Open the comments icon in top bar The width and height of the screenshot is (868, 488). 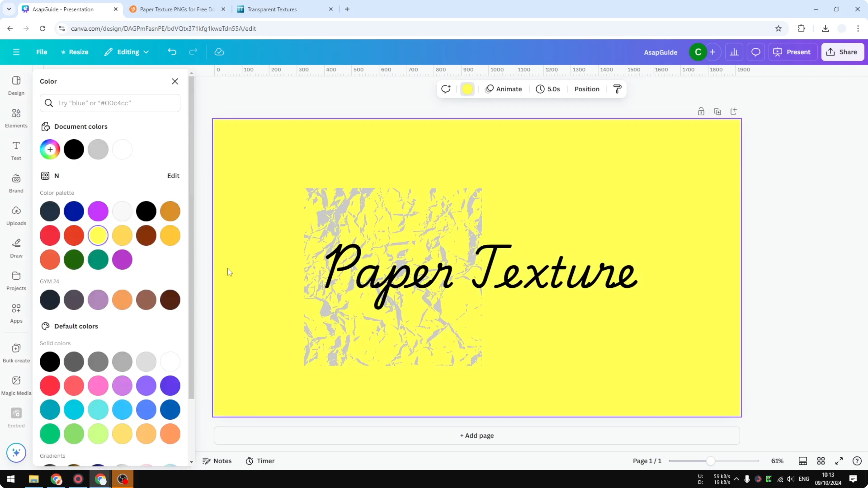(x=755, y=52)
